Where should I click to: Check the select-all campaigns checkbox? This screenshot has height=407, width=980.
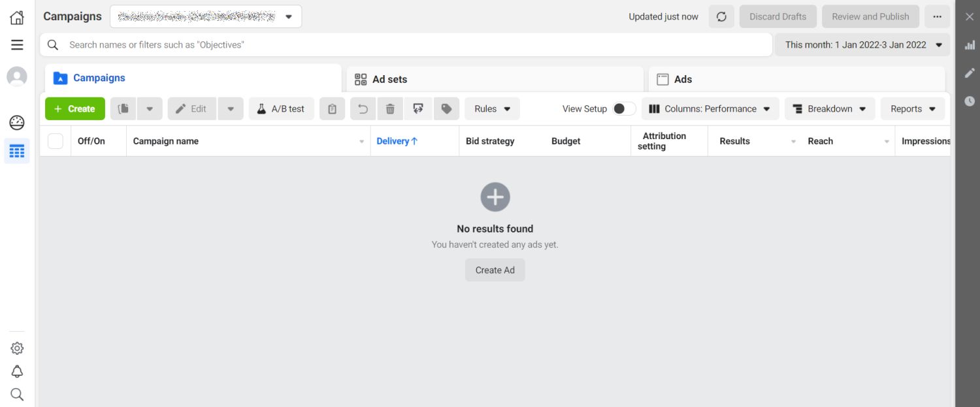(x=55, y=140)
